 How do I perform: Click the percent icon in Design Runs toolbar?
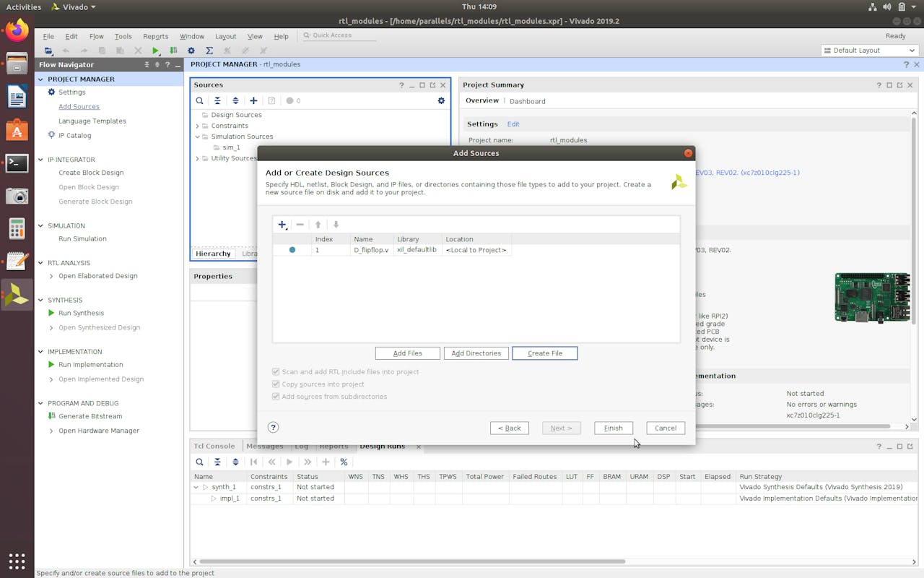click(x=344, y=462)
